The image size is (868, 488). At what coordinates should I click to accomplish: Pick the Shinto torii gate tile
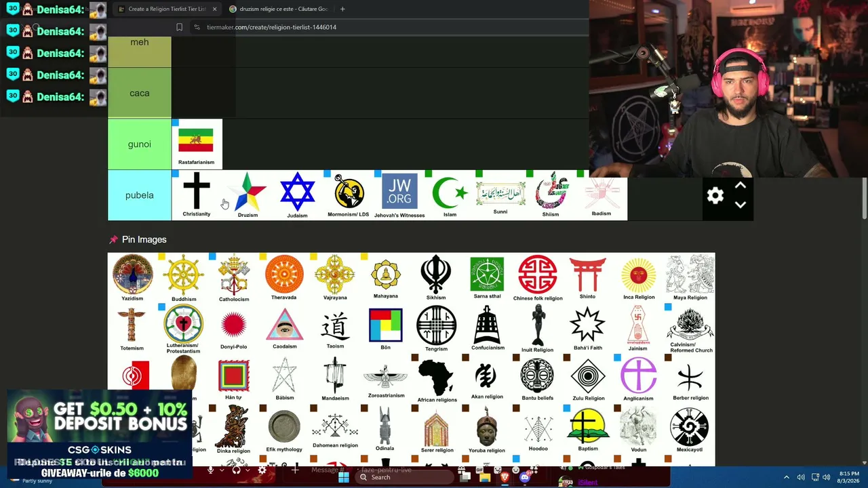[x=588, y=278]
